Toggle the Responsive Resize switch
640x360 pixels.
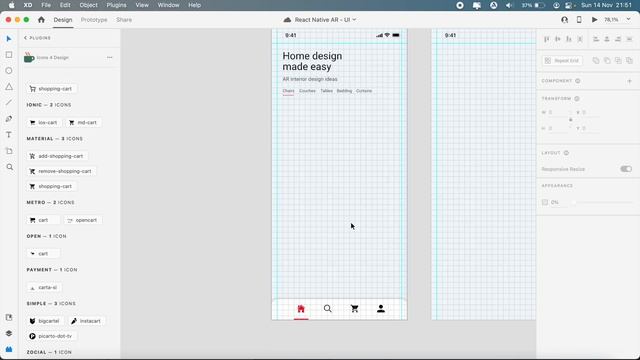coord(626,169)
